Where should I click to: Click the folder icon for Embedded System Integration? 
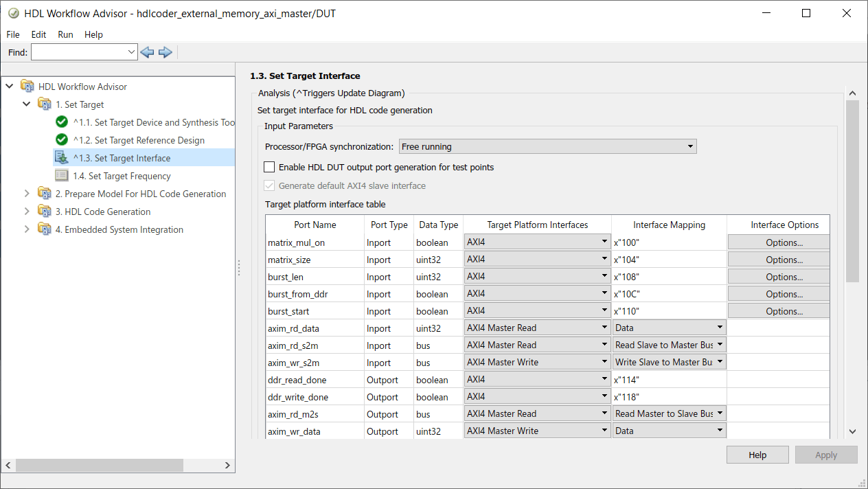(44, 229)
